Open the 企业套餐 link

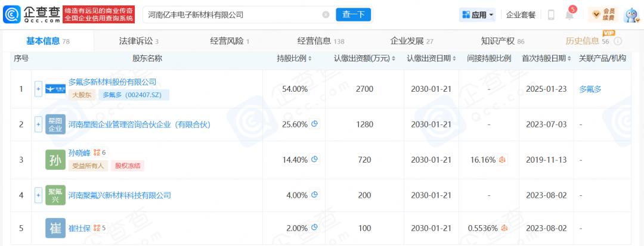(521, 15)
